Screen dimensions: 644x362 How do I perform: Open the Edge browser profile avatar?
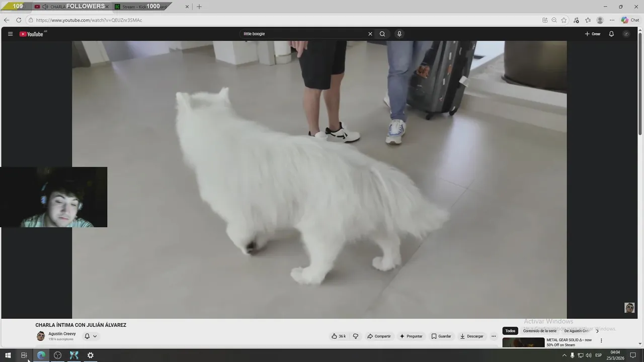click(x=600, y=20)
